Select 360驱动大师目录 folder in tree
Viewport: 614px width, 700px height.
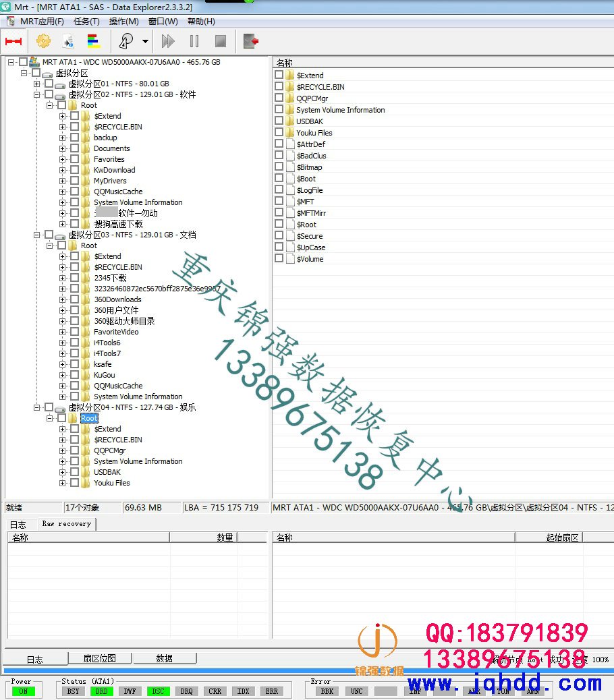click(x=124, y=321)
